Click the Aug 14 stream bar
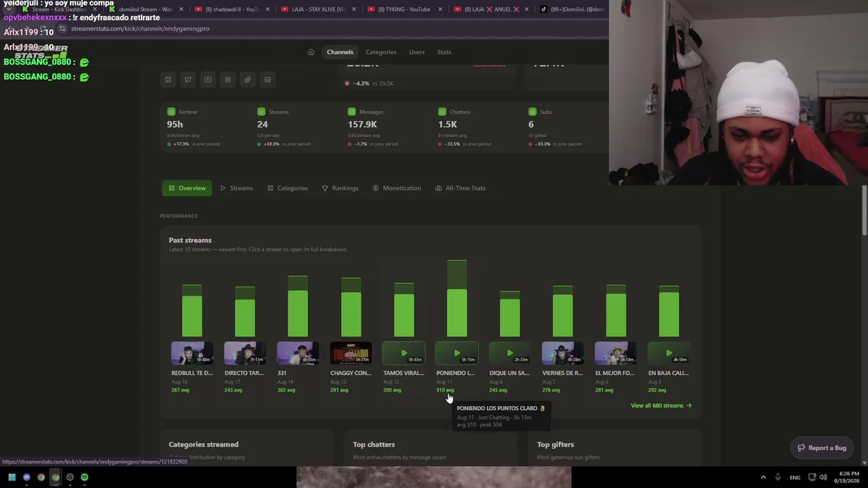 point(298,306)
